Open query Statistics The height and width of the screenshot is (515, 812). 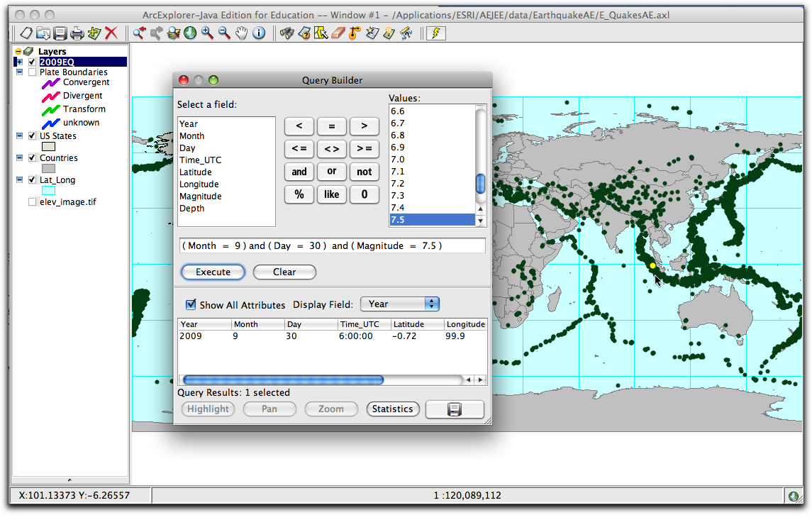392,409
